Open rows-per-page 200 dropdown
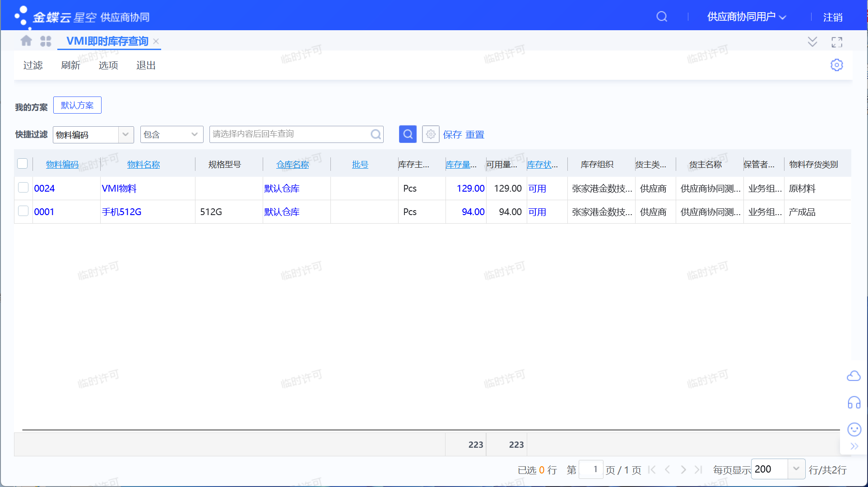The height and width of the screenshot is (487, 868). click(796, 469)
